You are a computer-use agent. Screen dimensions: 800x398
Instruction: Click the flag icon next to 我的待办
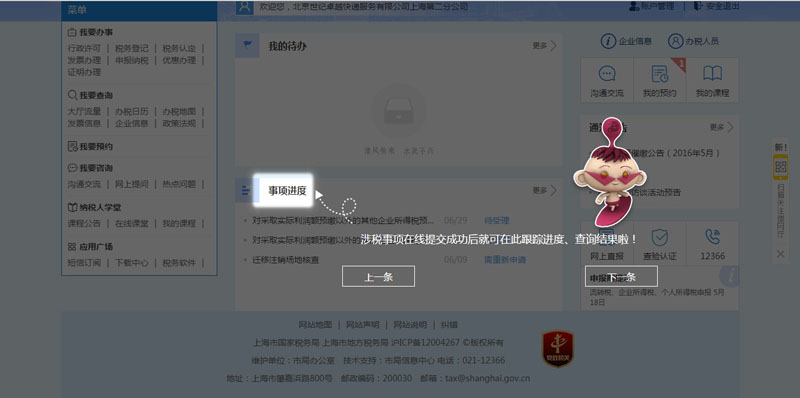tap(247, 46)
